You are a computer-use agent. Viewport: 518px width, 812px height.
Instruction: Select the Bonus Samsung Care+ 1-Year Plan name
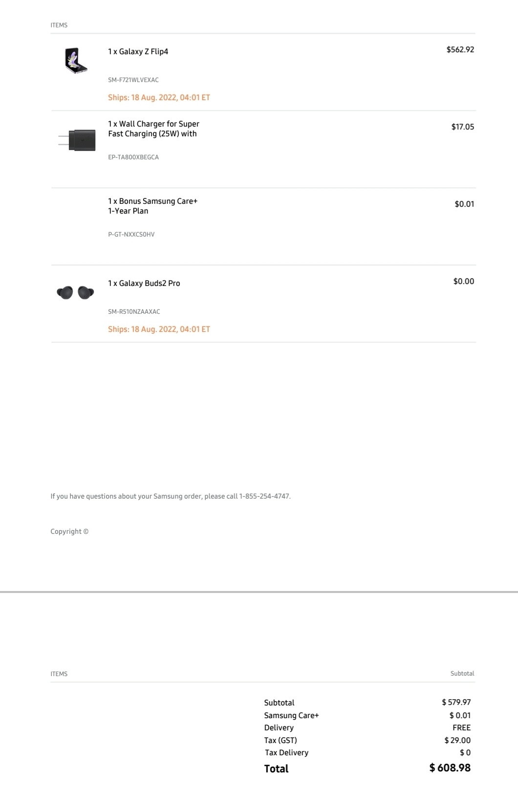coord(152,206)
